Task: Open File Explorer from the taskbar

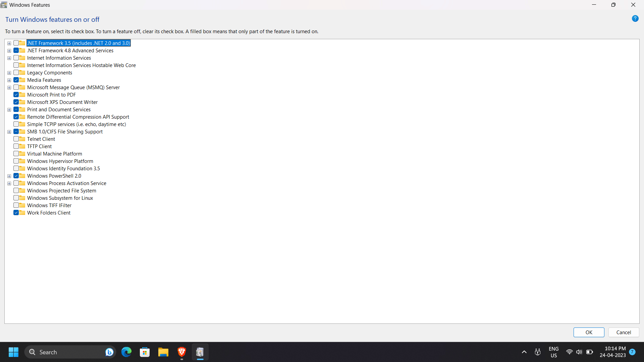Action: [x=163, y=352]
